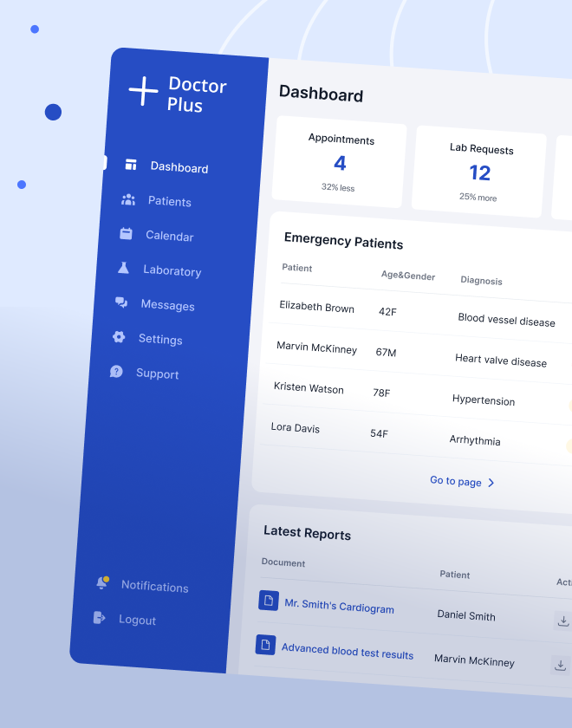
Task: Download Marvin McKinney's report
Action: 560,665
